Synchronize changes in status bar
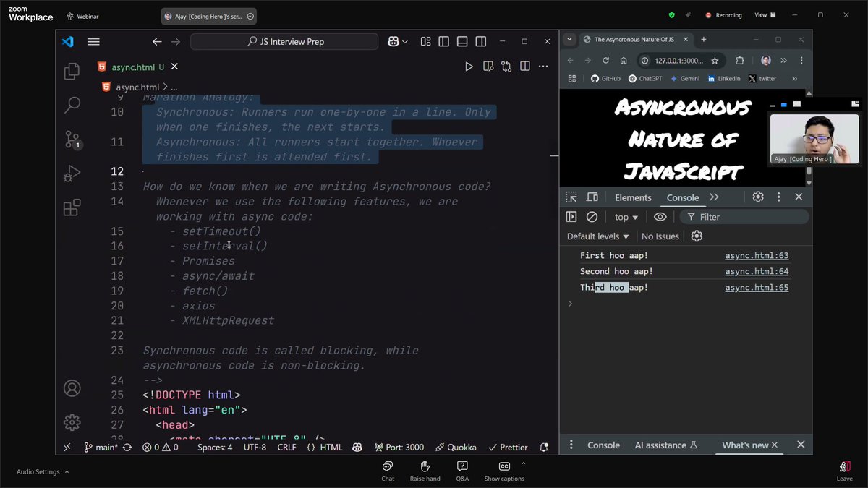The height and width of the screenshot is (488, 868). click(x=127, y=447)
